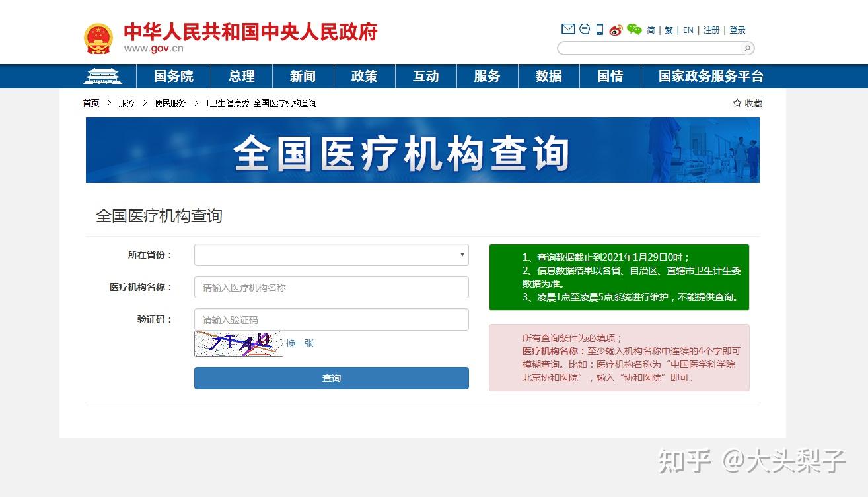
Task: Switch to 简 simplified Chinese
Action: click(651, 30)
